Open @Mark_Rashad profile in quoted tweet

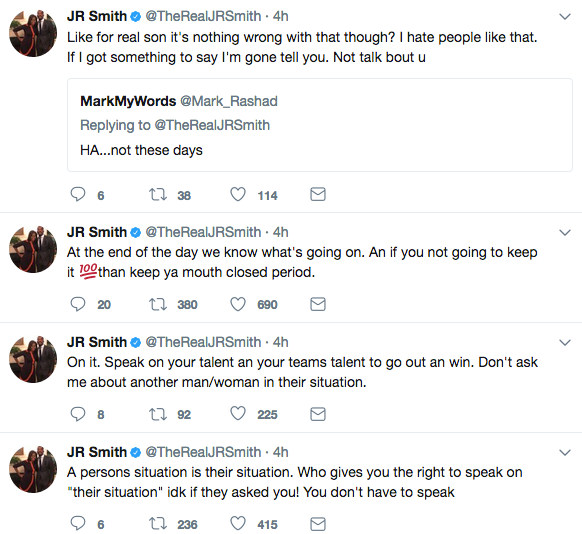click(229, 101)
